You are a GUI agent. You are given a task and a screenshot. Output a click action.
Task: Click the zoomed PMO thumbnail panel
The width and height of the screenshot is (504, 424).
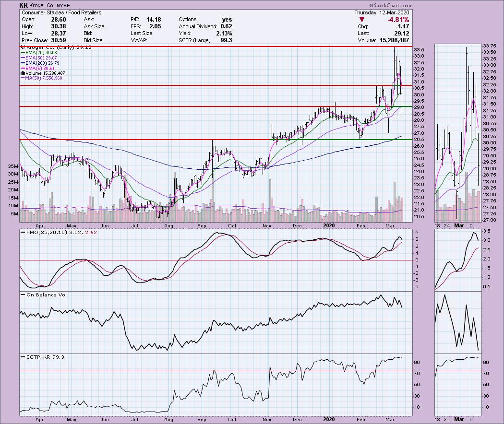458,260
